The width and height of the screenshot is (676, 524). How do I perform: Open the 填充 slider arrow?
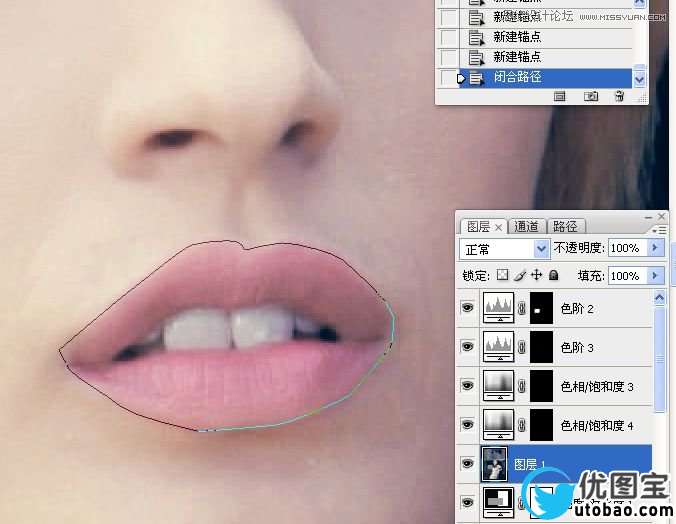click(656, 275)
